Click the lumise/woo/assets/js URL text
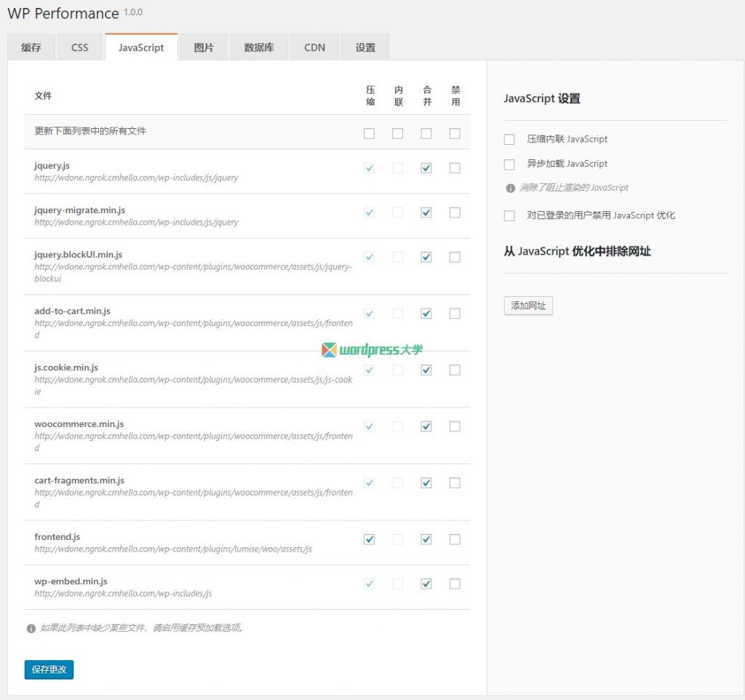The image size is (745, 700). coord(173,549)
